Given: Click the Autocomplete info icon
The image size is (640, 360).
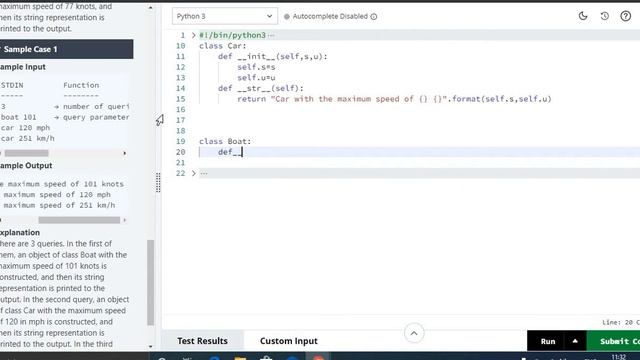Looking at the screenshot, I should (x=373, y=17).
